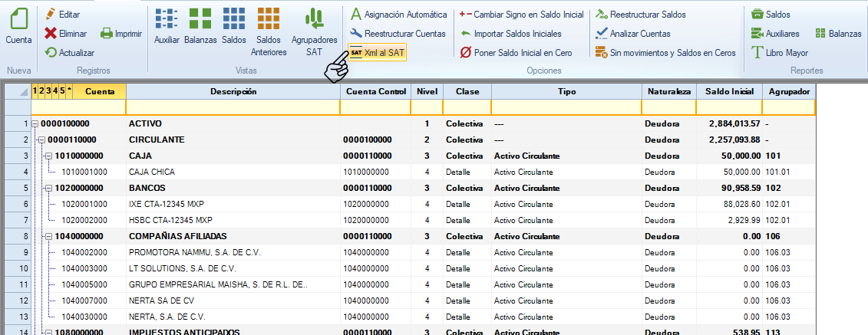Click the Xml al SAT button
868x335 pixels.
(377, 53)
